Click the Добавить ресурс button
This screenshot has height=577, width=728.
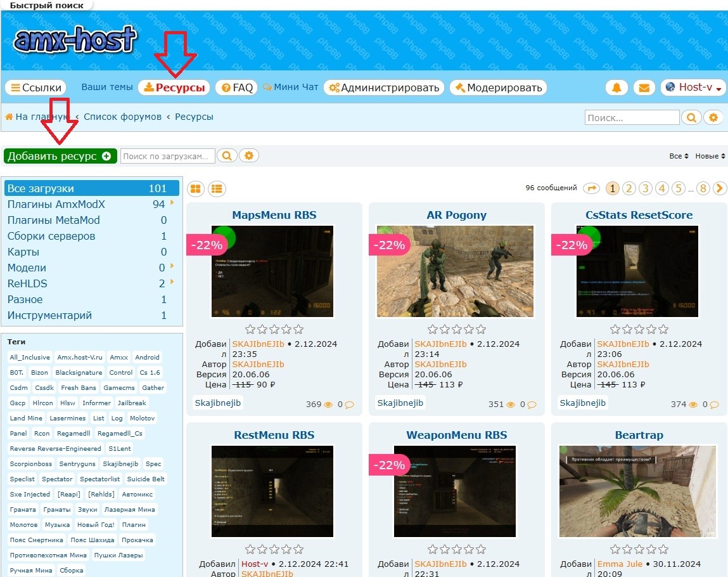point(60,156)
